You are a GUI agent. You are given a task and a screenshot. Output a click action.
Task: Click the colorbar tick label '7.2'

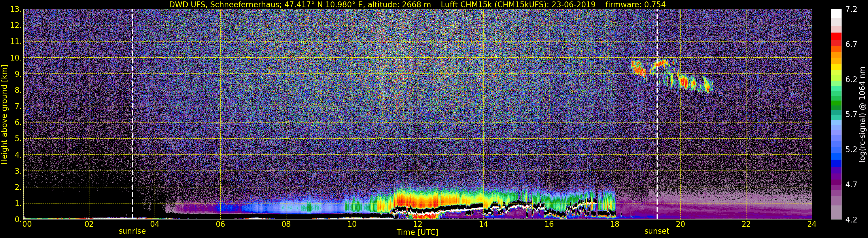tap(851, 10)
